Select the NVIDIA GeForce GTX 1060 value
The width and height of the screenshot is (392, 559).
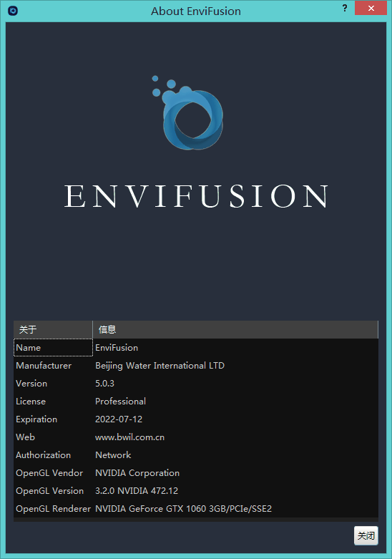235,508
